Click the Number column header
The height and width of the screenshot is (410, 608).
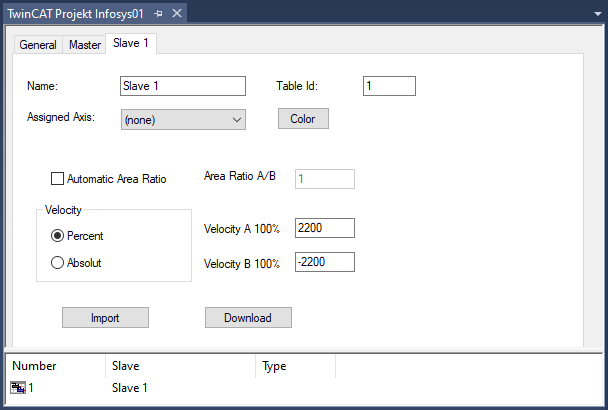pos(56,366)
